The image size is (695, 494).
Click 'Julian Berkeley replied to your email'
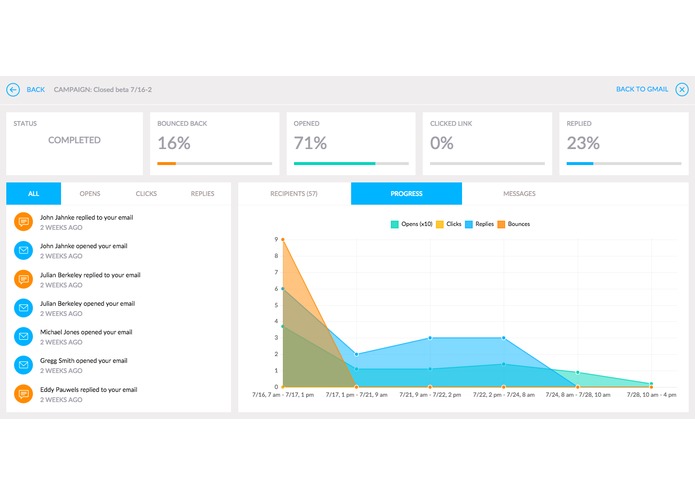(90, 275)
